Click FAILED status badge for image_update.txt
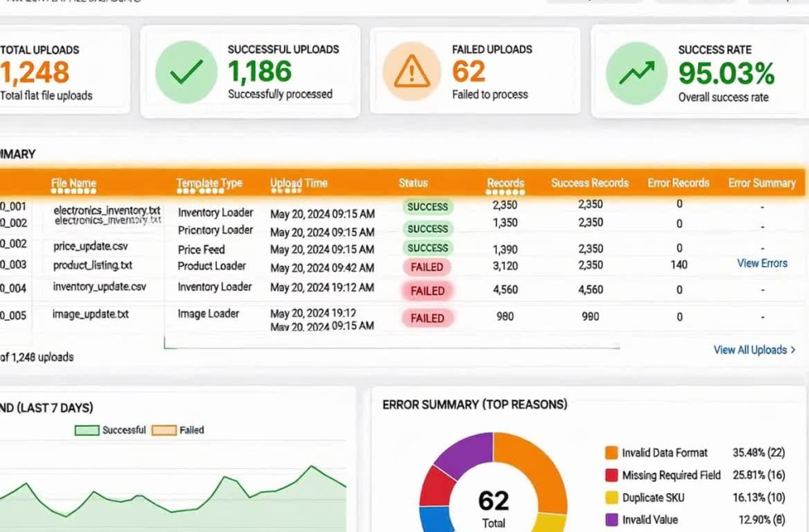The image size is (809, 532). [x=427, y=318]
